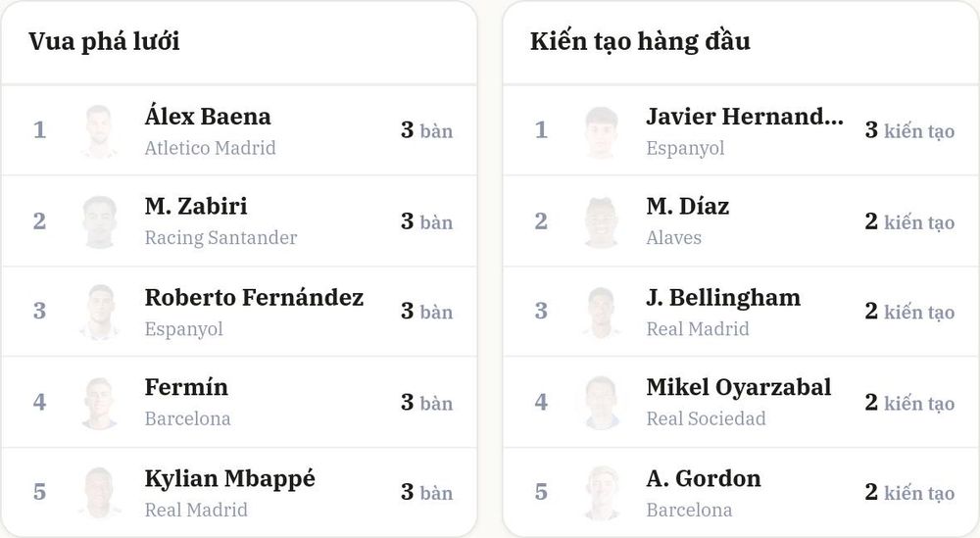Click the Kiến tạo hàng đầu heading
The width and height of the screenshot is (980, 538).
pyautogui.click(x=640, y=41)
